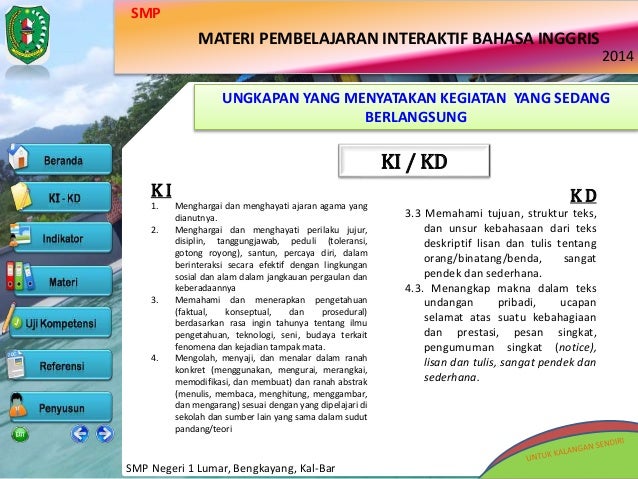Click the UNTUK KALANGAN SENDIRI label
Viewport: 638px width, 479px height.
coord(575,449)
